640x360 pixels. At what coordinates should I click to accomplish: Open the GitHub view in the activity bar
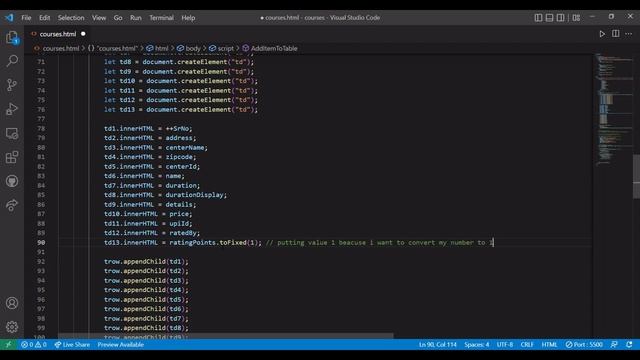[x=12, y=181]
